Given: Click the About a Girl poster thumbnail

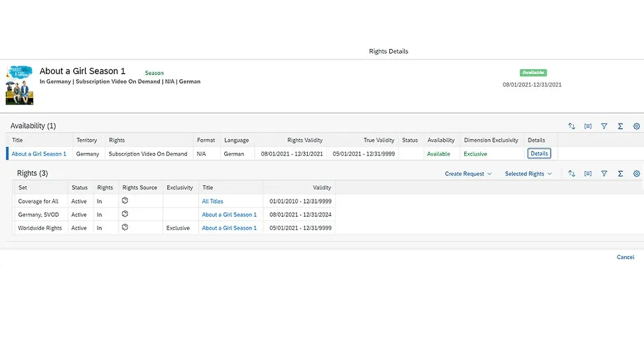Looking at the screenshot, I should (x=19, y=84).
